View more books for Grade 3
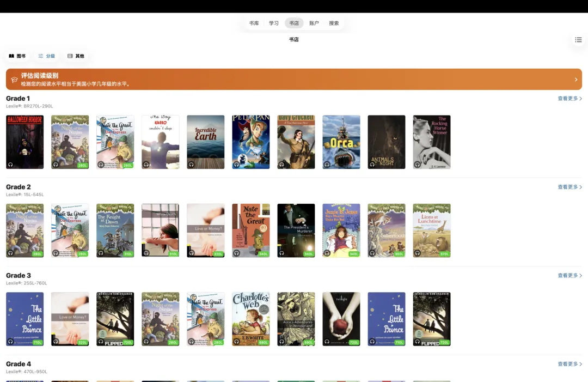This screenshot has height=382, width=588. [569, 276]
